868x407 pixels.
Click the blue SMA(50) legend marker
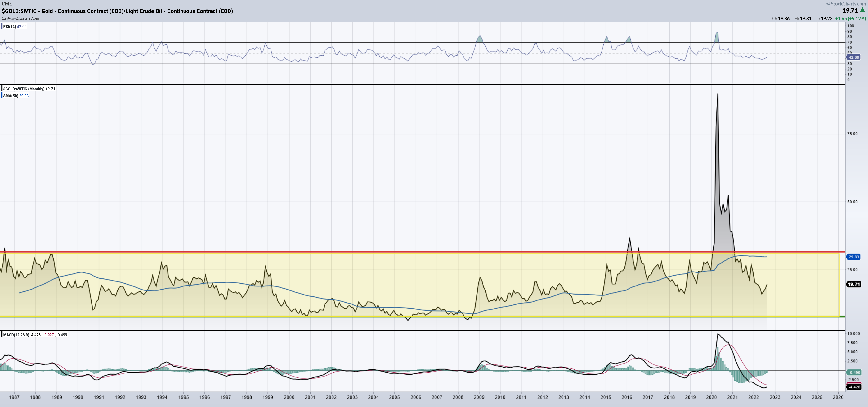2,96
